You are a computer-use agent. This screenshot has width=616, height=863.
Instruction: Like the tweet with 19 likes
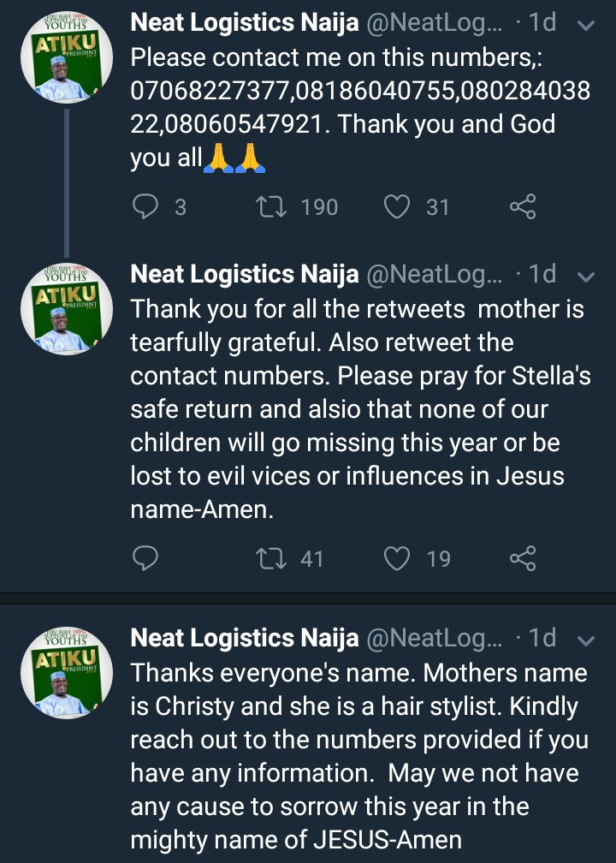tap(397, 559)
